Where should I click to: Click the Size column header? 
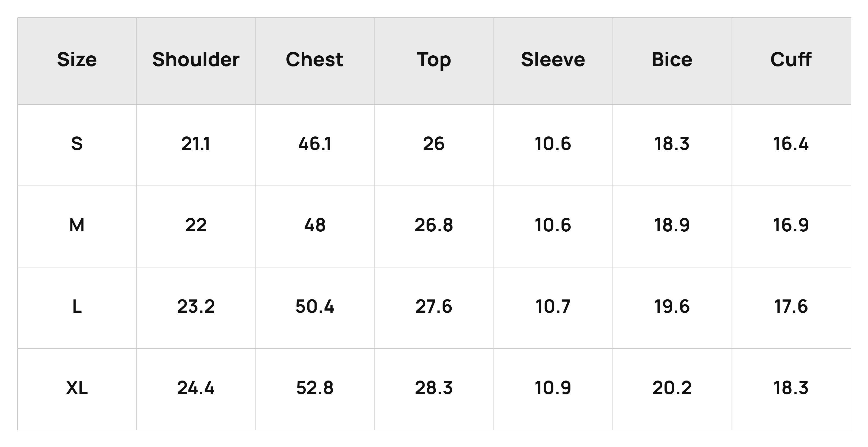(77, 60)
